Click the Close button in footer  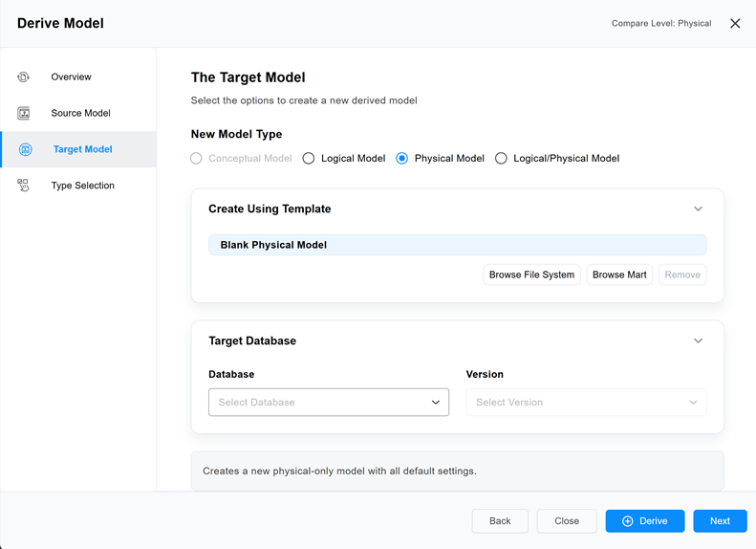(567, 521)
